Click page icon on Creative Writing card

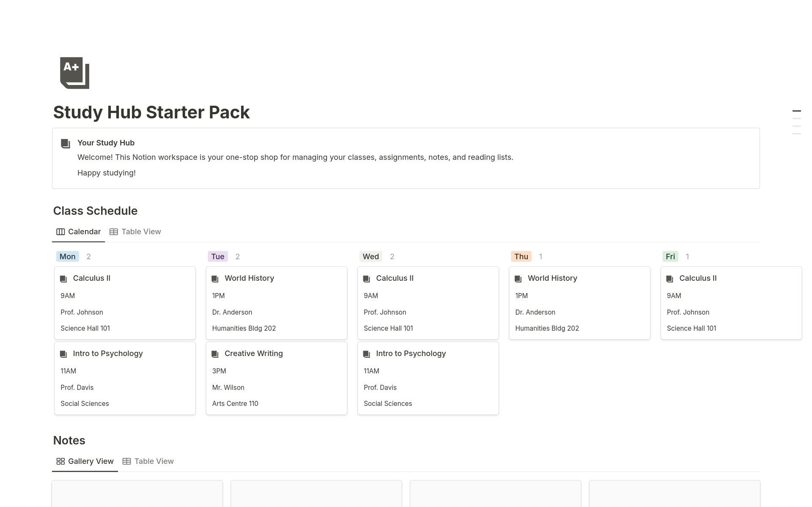tap(215, 354)
